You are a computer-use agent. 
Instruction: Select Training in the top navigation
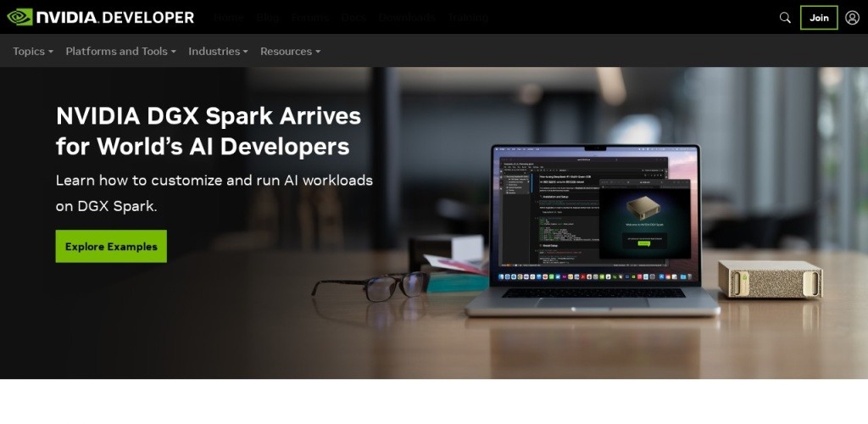(x=468, y=17)
